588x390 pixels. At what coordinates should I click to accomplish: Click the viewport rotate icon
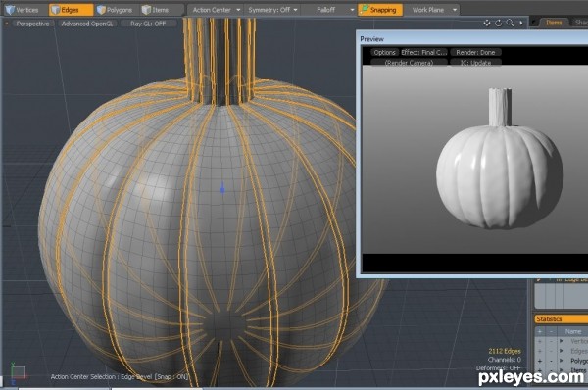tap(499, 24)
